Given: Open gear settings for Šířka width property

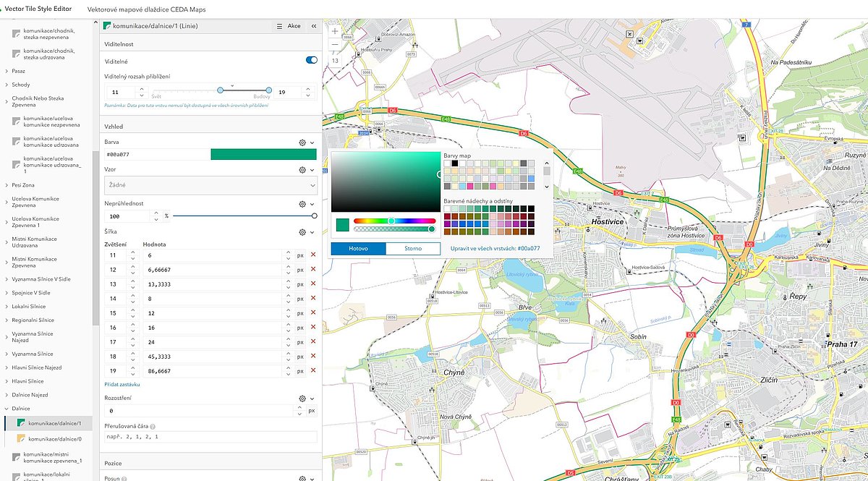Looking at the screenshot, I should [302, 232].
